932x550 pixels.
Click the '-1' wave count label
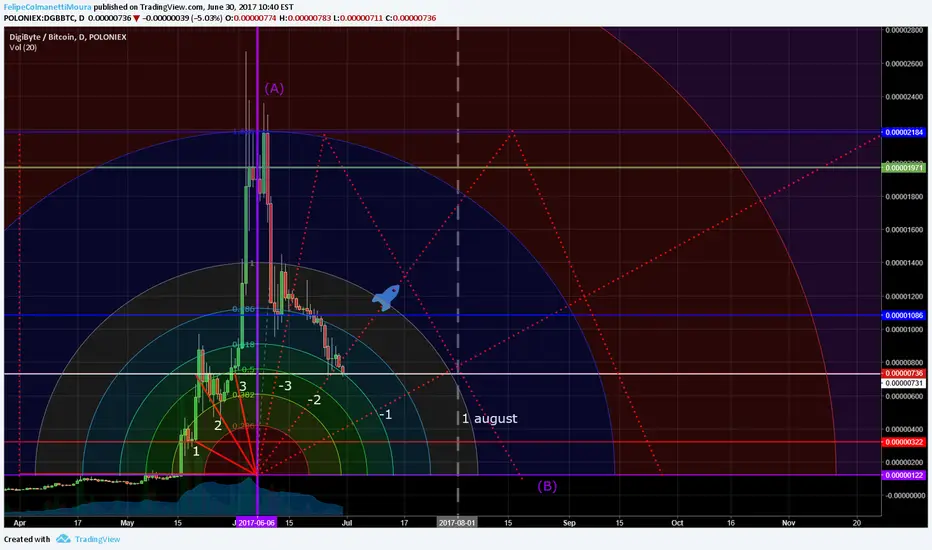[386, 414]
